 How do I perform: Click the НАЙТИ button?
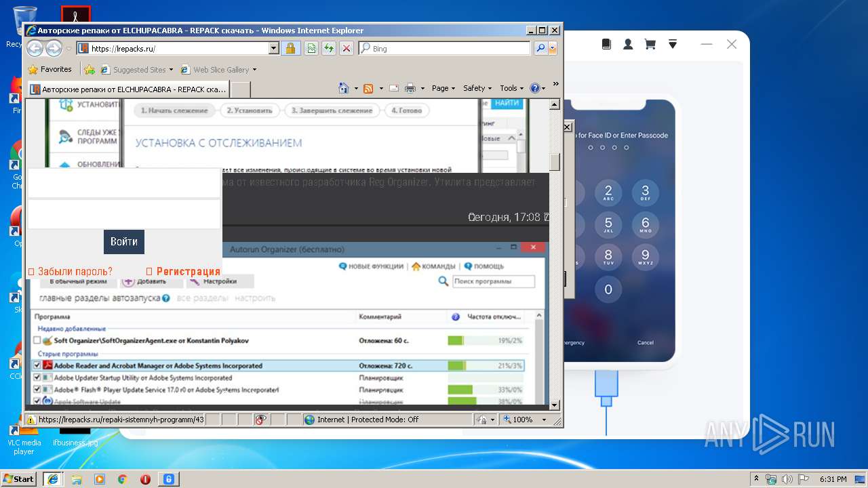507,103
